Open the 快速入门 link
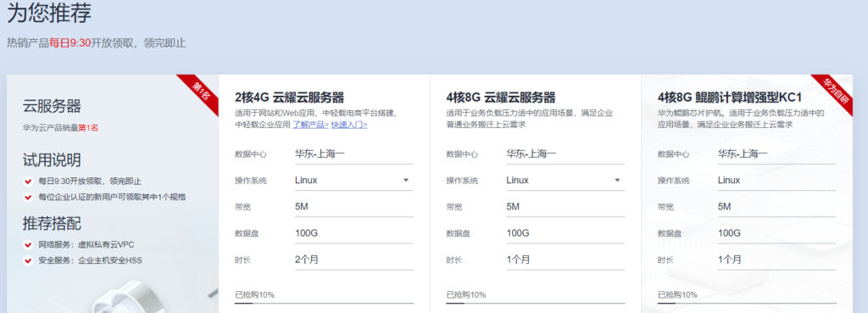Screen dimensions: 868x313 349,126
